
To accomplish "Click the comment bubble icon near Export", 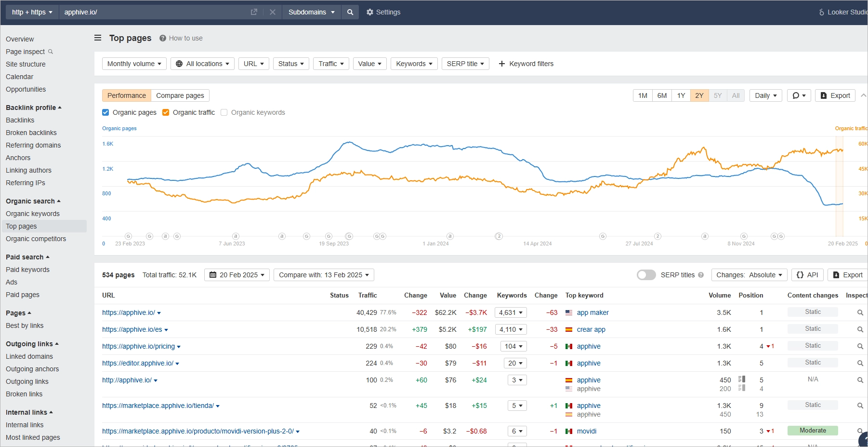I will coord(798,95).
